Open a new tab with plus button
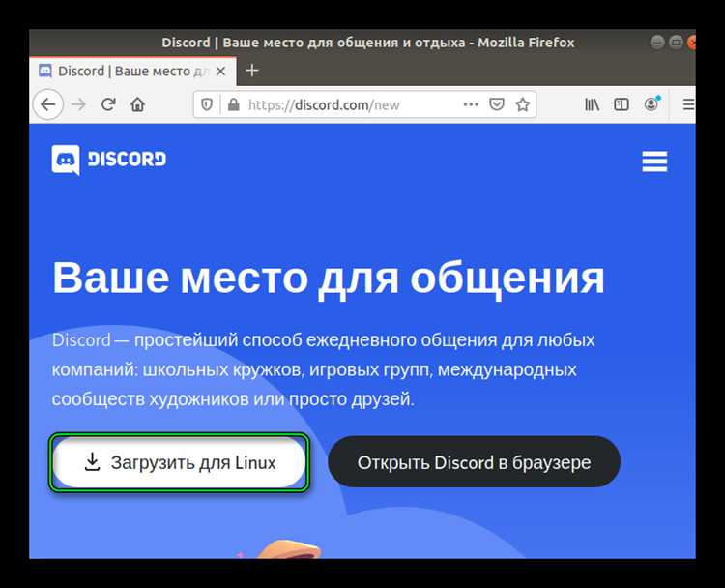Screen dimensions: 725x588 coord(252,71)
